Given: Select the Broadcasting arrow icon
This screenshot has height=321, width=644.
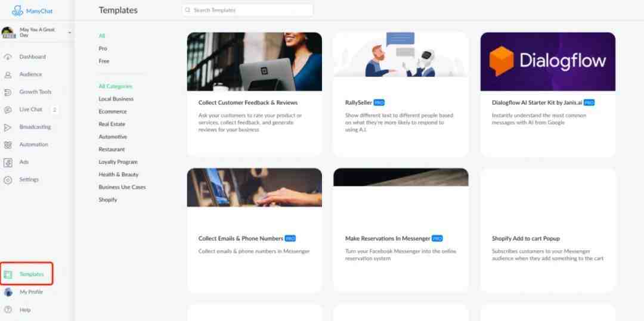Looking at the screenshot, I should [x=8, y=127].
